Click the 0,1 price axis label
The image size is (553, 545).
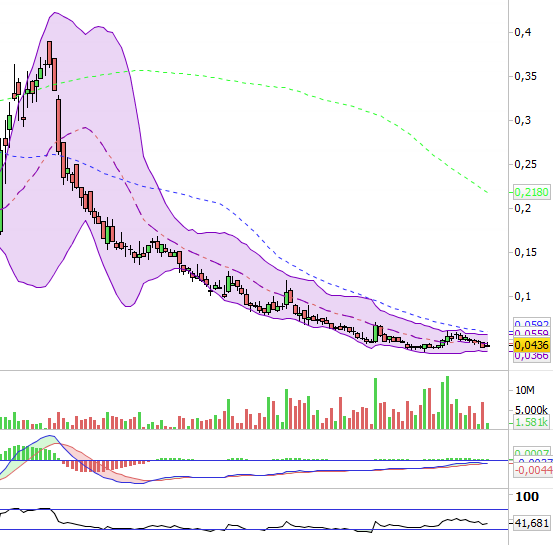click(523, 296)
